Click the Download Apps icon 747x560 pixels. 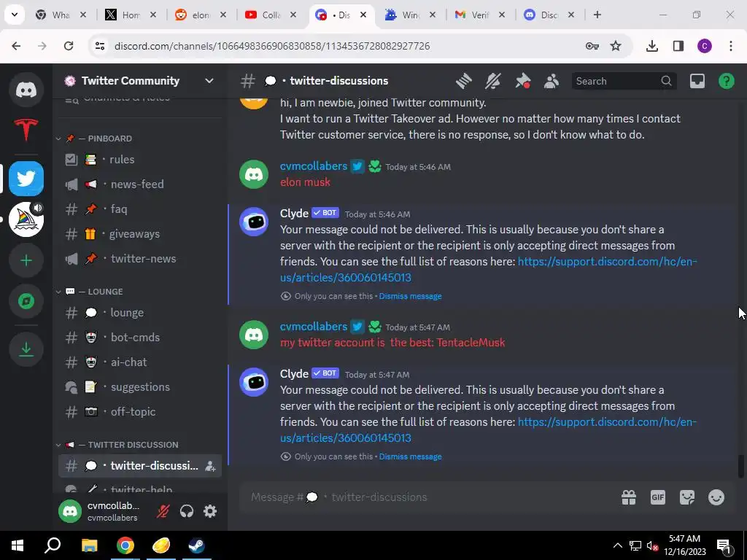[x=26, y=349]
